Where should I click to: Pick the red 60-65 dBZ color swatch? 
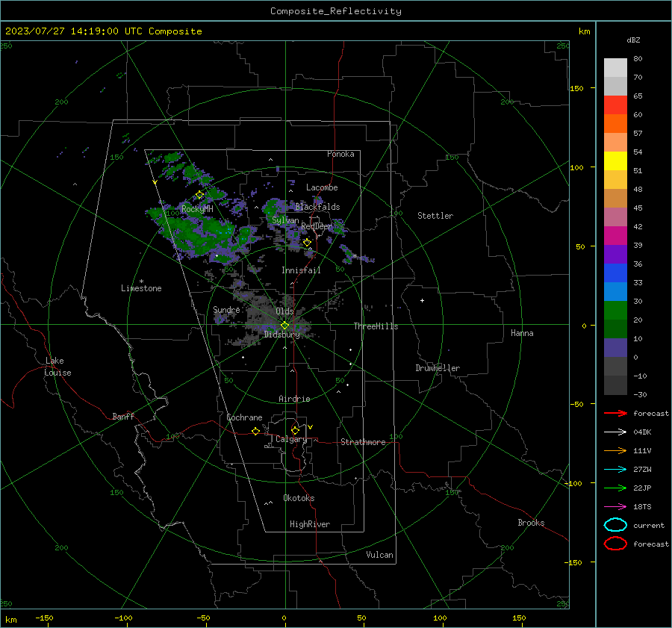615,105
